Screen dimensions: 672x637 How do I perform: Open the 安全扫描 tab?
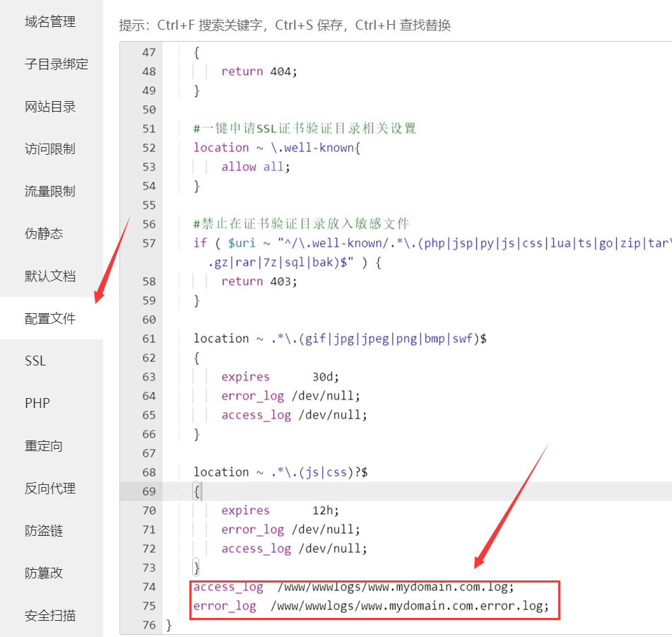pos(50,616)
